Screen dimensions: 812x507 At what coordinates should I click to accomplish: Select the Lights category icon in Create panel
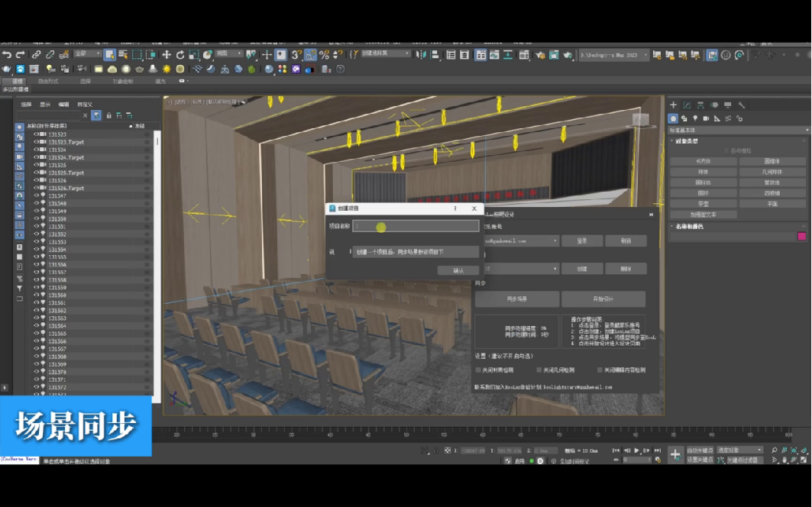point(694,118)
